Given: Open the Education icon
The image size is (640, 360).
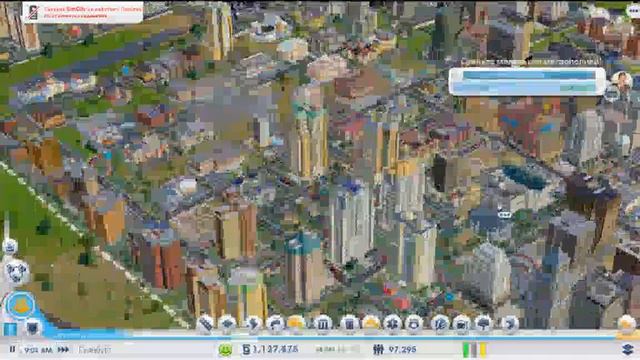Looking at the screenshot, I should coord(440,324).
